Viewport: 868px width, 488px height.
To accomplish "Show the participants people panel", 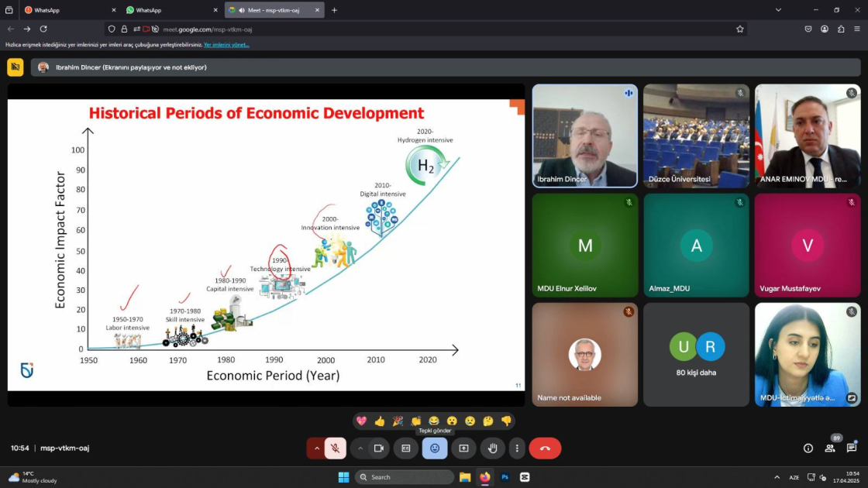I will [x=830, y=448].
